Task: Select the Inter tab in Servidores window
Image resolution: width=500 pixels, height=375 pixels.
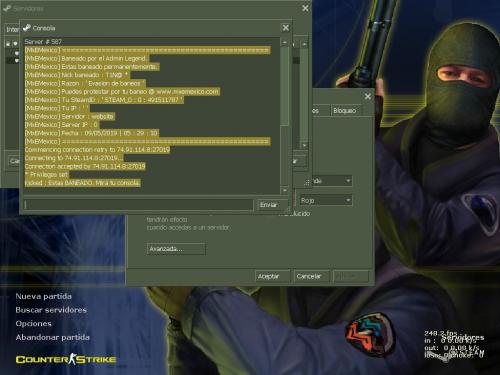Action: (12, 30)
